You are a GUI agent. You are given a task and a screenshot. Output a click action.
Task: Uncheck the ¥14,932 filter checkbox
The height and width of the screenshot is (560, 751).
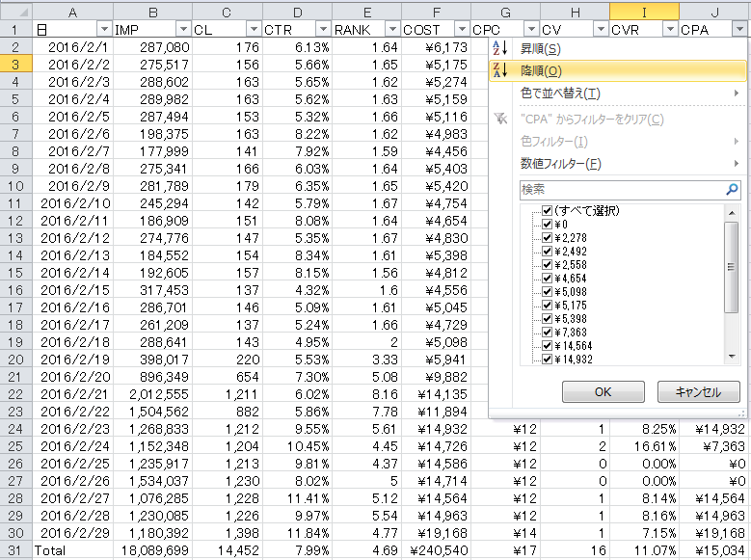click(547, 359)
